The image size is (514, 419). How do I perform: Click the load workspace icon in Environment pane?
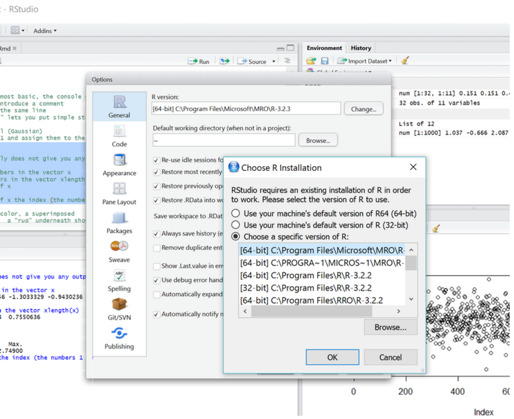point(311,61)
